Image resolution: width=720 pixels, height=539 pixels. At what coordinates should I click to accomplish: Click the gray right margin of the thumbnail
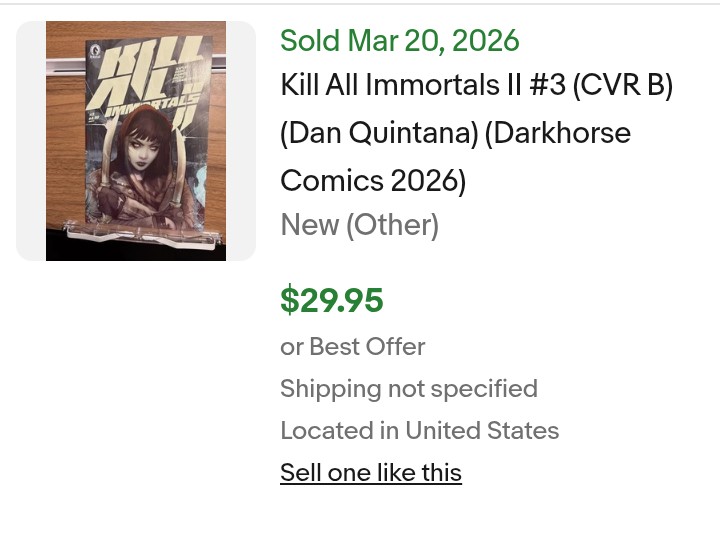241,141
